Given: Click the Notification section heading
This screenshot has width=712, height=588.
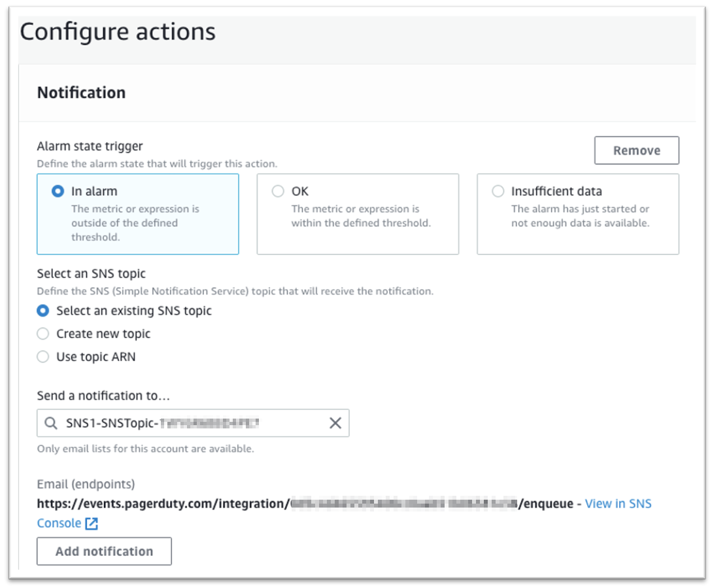Looking at the screenshot, I should pyautogui.click(x=81, y=93).
